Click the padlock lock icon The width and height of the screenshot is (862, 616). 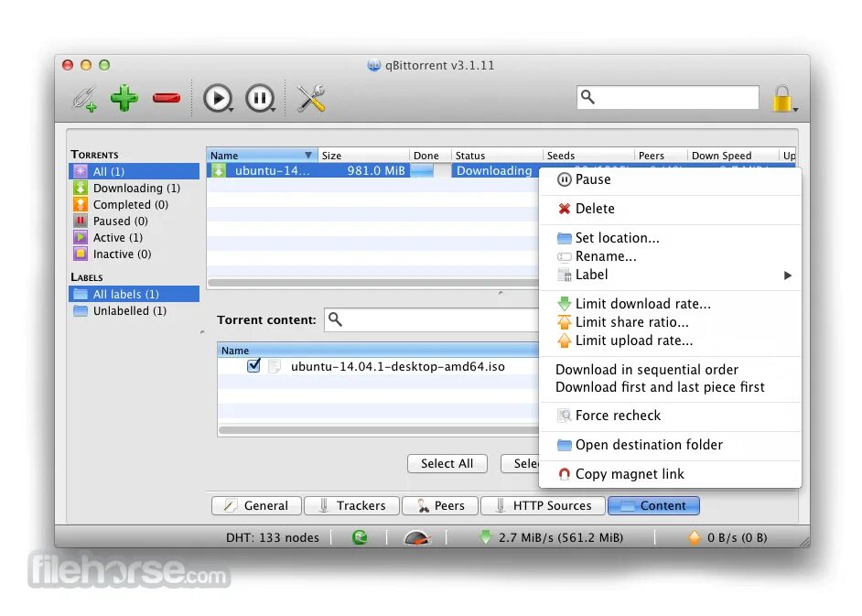[x=781, y=99]
